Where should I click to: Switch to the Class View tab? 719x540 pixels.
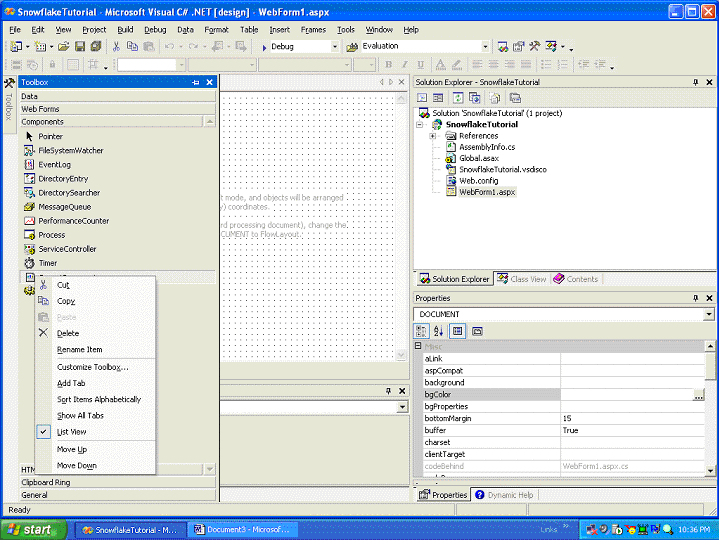(x=522, y=279)
